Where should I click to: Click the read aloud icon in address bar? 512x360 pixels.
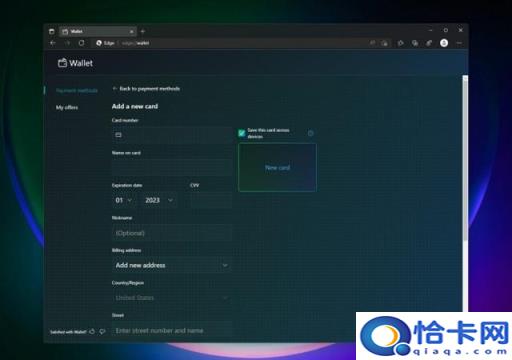pos(372,43)
